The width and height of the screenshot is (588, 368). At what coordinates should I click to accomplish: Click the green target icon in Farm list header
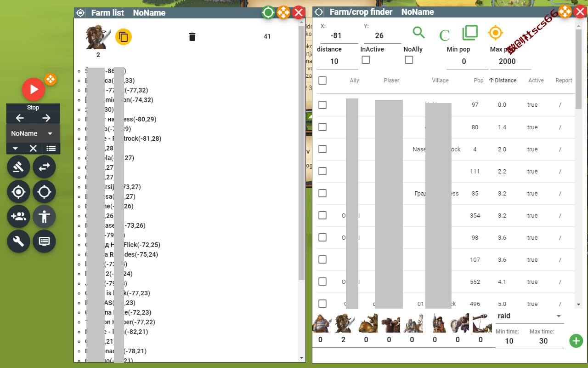[x=268, y=12]
